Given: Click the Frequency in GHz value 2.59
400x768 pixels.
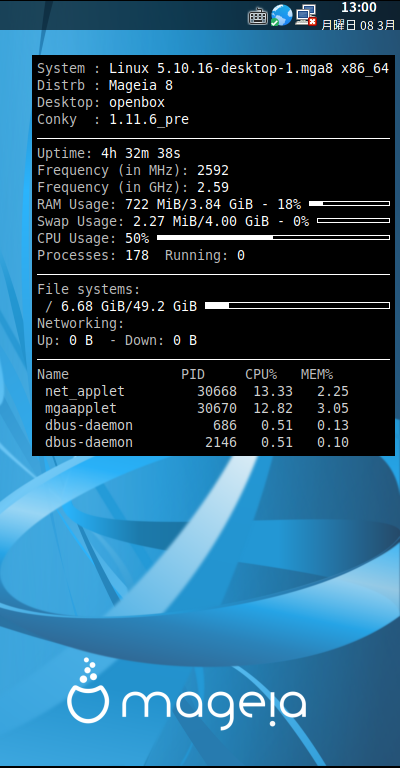Looking at the screenshot, I should (213, 187).
